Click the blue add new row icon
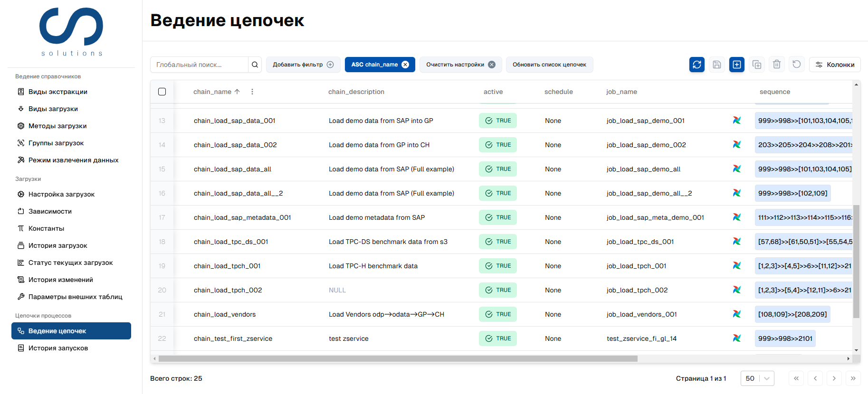 [736, 65]
